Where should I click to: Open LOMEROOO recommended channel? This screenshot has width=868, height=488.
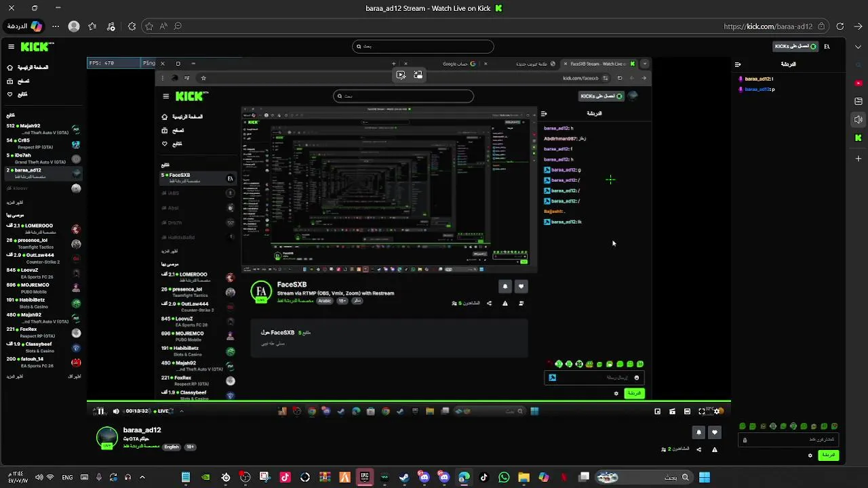43,229
